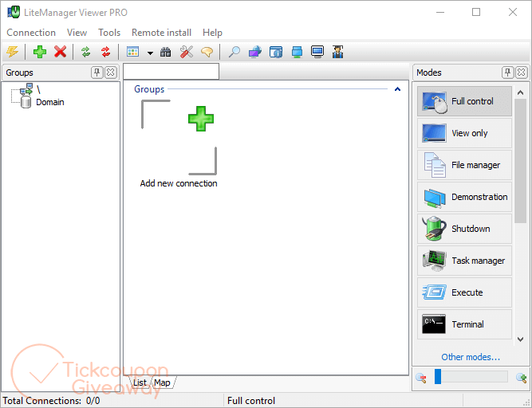Select File manager mode
Viewport: 532px width, 408px height.
[464, 165]
